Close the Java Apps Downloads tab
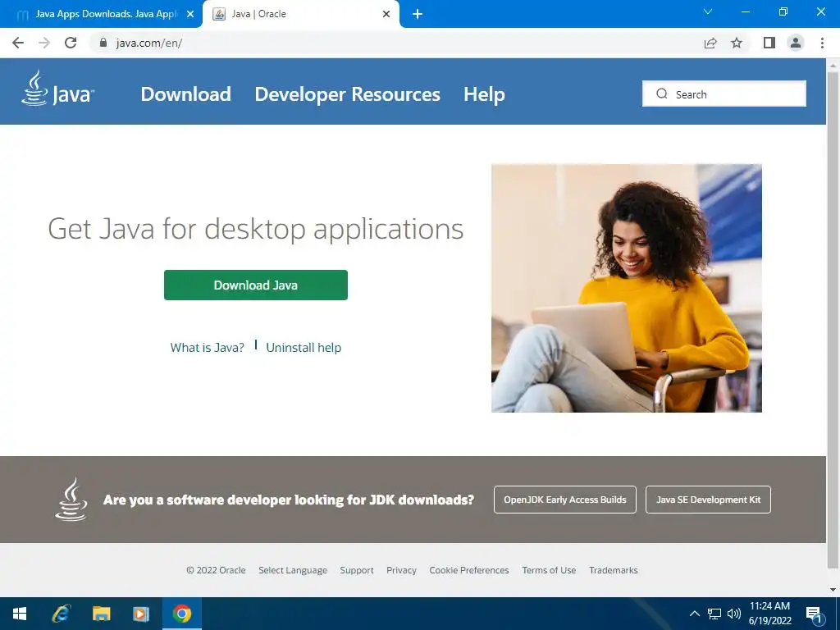Viewport: 840px width, 630px height. coord(190,15)
